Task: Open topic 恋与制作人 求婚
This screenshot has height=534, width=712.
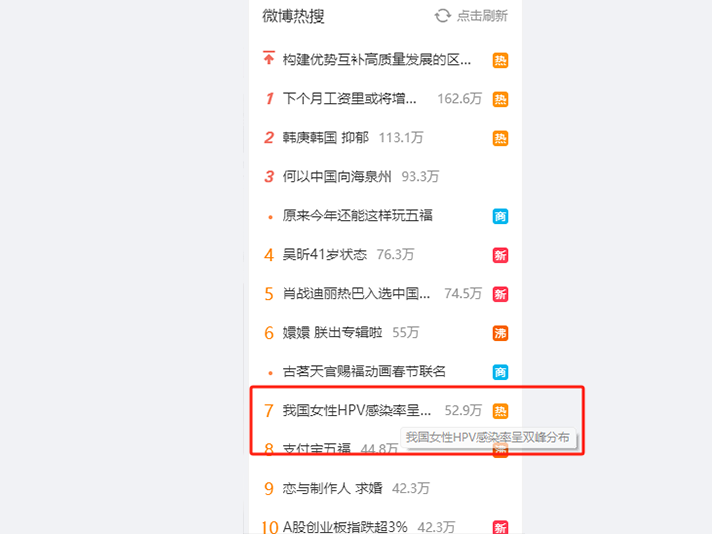Action: coord(332,489)
